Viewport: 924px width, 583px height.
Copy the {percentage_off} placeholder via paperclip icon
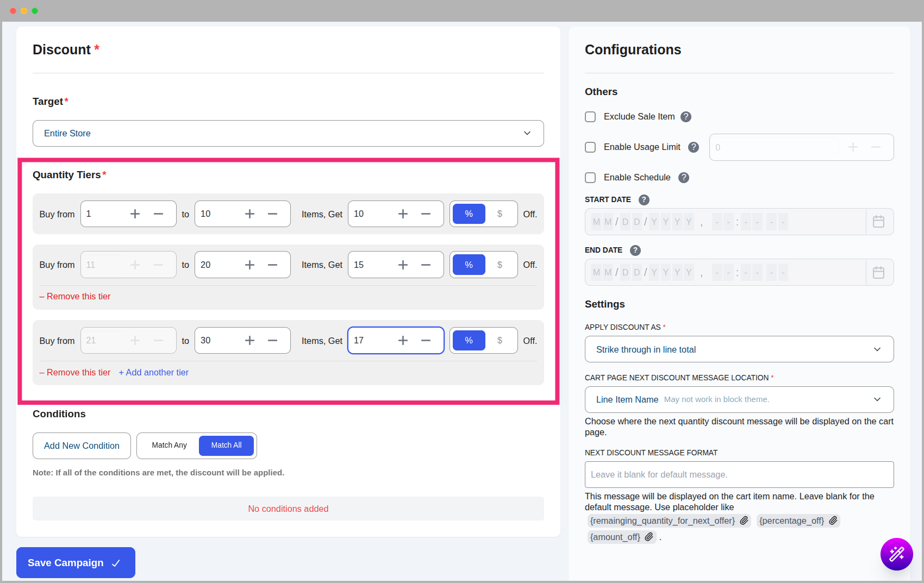click(833, 520)
